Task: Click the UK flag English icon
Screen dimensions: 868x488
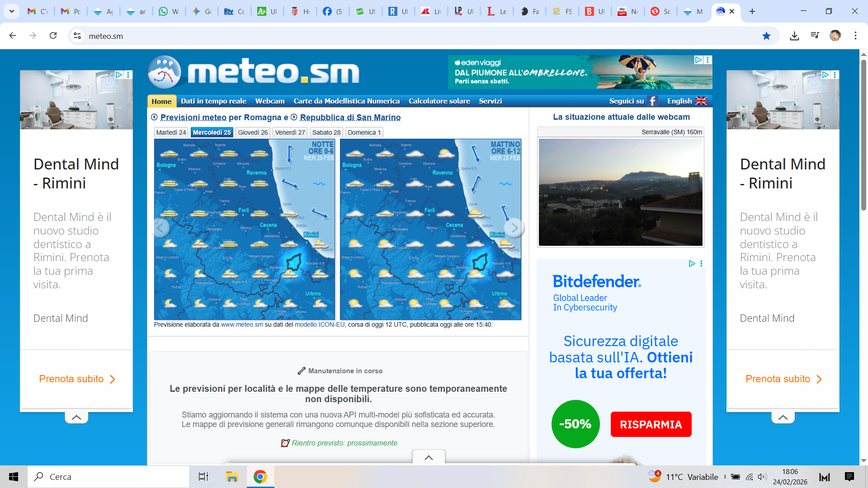Action: click(x=701, y=101)
